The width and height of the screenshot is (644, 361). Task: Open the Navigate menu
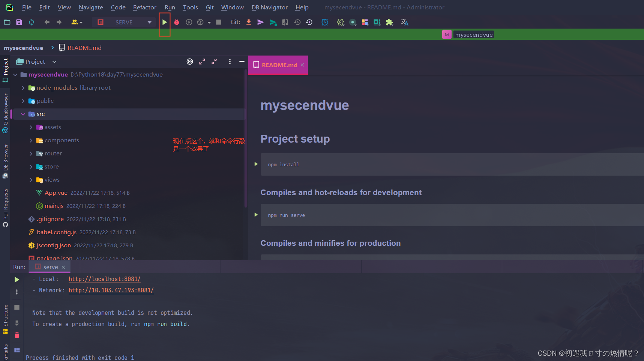pyautogui.click(x=91, y=8)
